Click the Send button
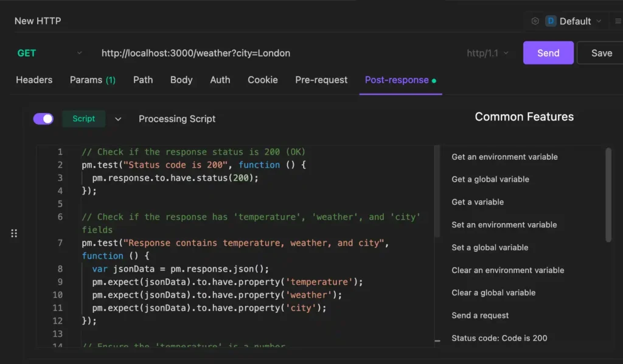The image size is (623, 364). [548, 53]
